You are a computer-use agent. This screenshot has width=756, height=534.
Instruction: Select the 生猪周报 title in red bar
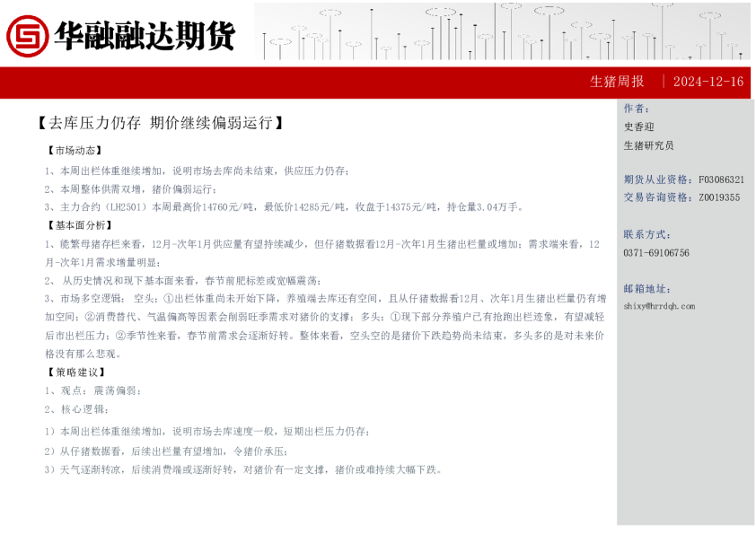[617, 82]
